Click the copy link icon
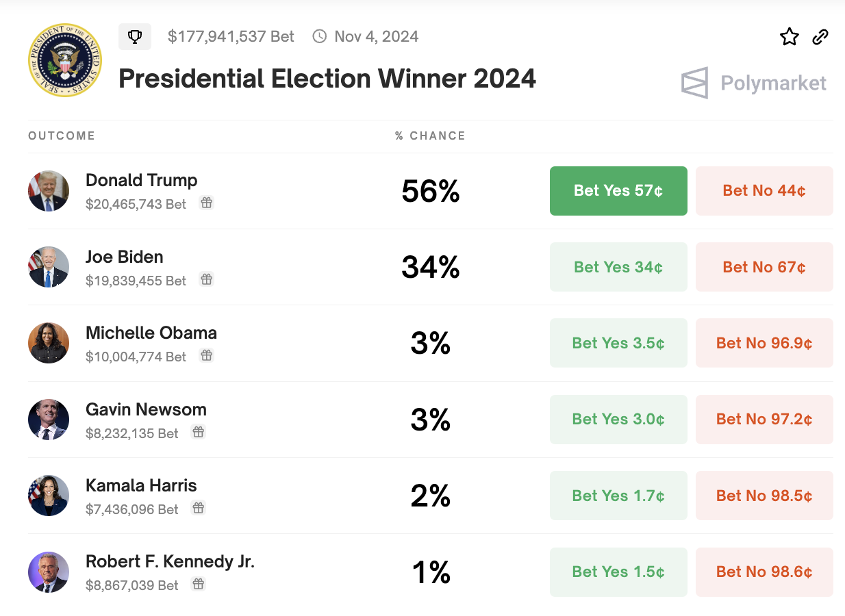The height and width of the screenshot is (616, 845). [820, 37]
